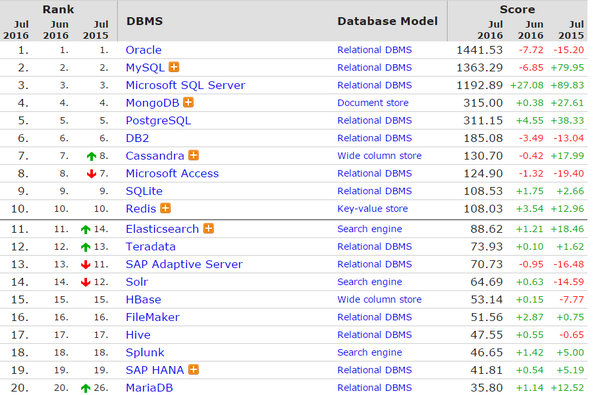Click the +12.52 score change value
The width and height of the screenshot is (600, 395).
tap(567, 387)
